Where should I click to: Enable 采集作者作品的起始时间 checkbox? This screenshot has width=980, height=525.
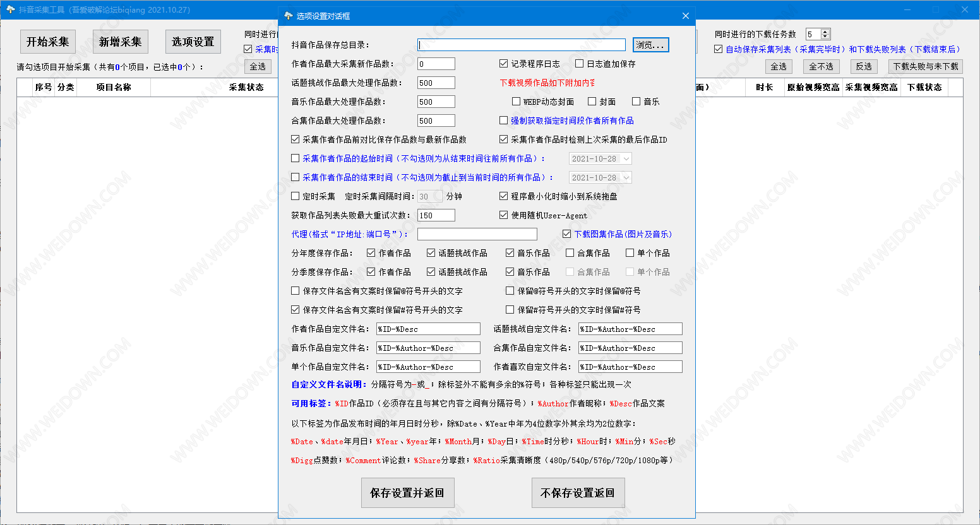tap(296, 158)
